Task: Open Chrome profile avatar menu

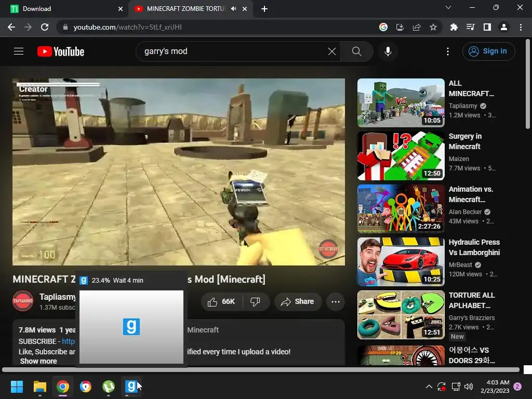Action: [504, 27]
